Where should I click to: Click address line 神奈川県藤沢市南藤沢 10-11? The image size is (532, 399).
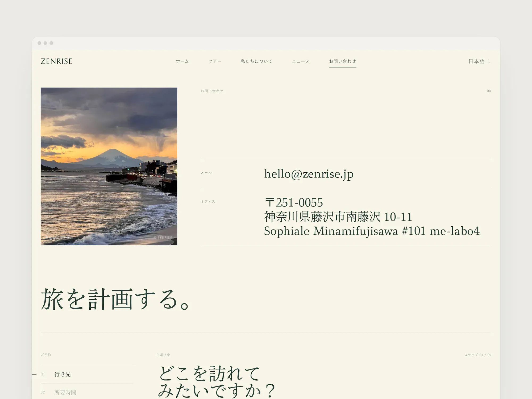338,217
